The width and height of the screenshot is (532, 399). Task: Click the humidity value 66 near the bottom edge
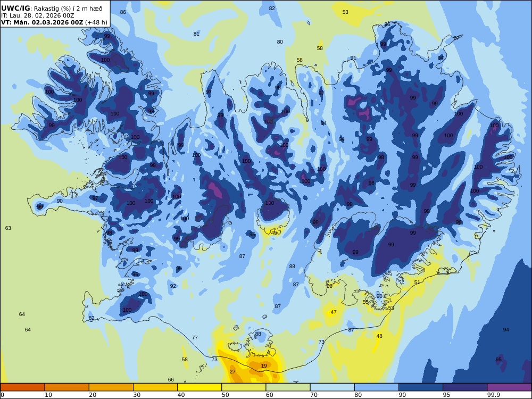point(171,380)
